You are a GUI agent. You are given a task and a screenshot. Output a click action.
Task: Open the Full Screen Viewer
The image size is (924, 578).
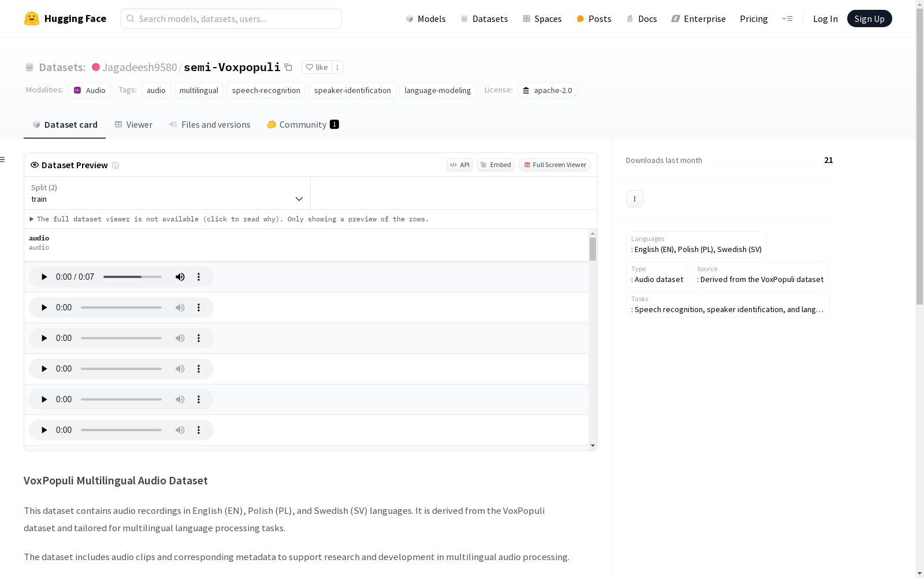[x=555, y=165]
